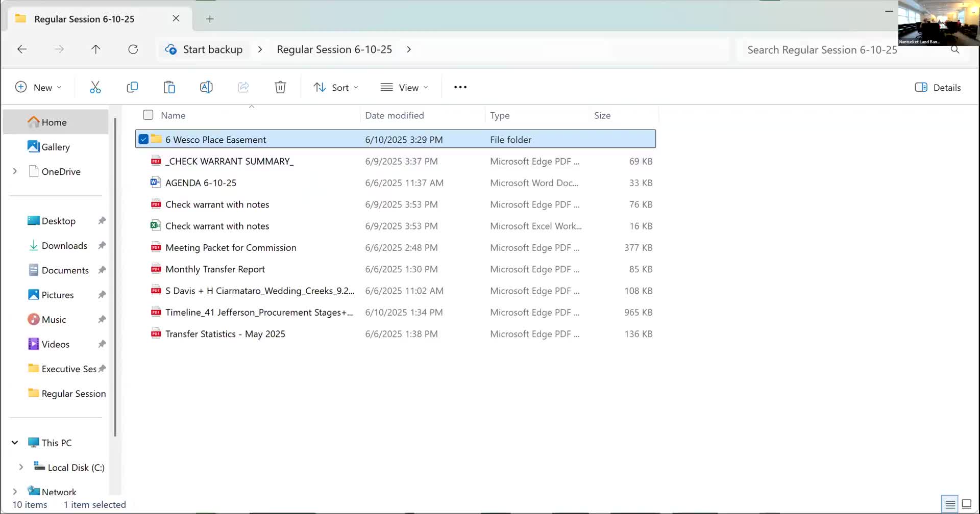Open the View dropdown menu

point(404,88)
